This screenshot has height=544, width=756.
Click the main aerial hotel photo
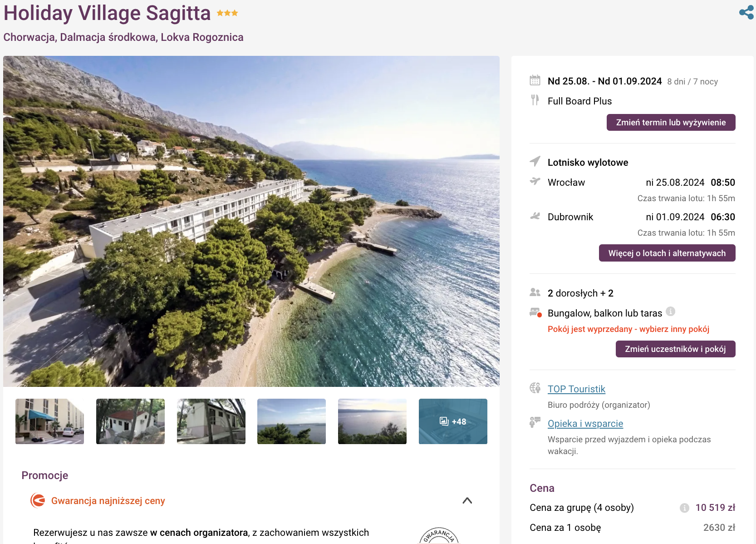click(251, 221)
